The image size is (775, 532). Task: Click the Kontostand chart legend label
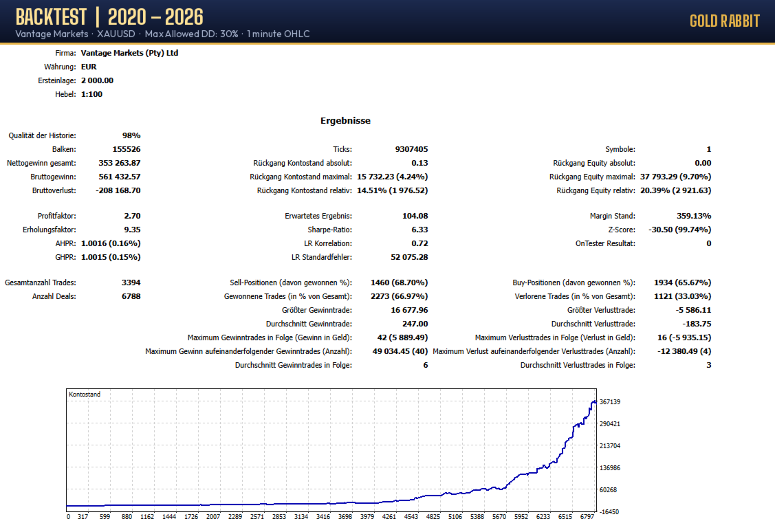click(85, 394)
